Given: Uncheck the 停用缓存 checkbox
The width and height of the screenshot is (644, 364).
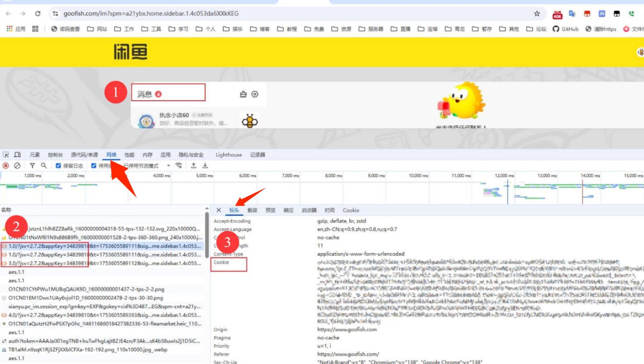Looking at the screenshot, I should point(94,166).
